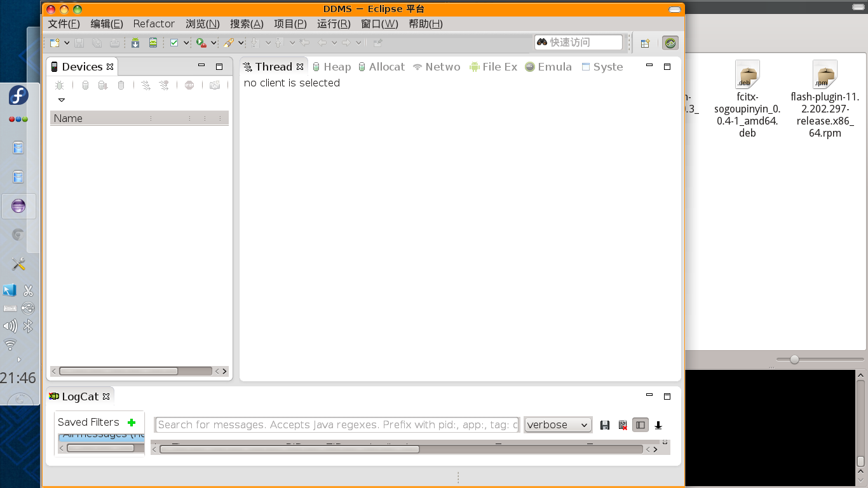Maximize the Thread panel

[667, 67]
